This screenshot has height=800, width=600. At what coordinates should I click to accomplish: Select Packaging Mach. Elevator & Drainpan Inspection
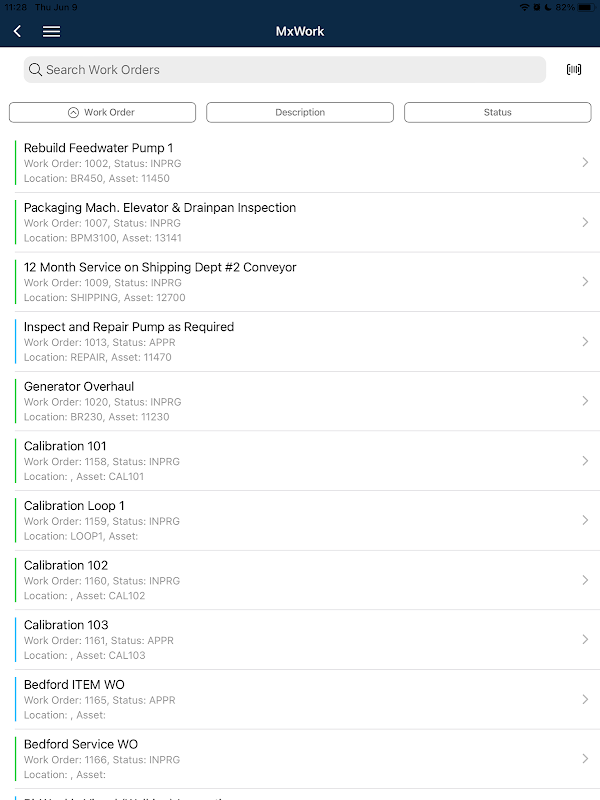pos(307,222)
